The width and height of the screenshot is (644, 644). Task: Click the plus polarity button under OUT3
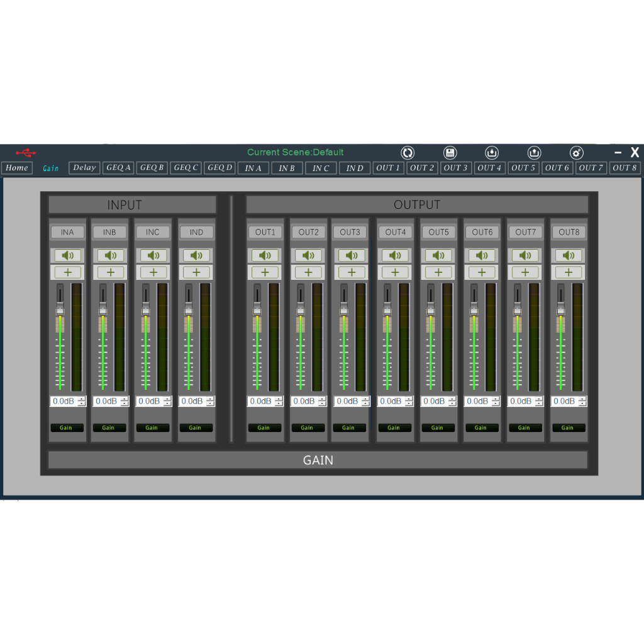click(352, 272)
